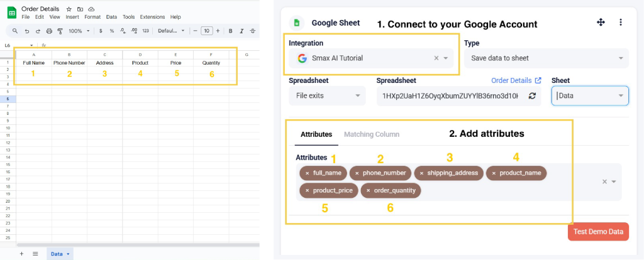Select the Address header cell

click(105, 63)
